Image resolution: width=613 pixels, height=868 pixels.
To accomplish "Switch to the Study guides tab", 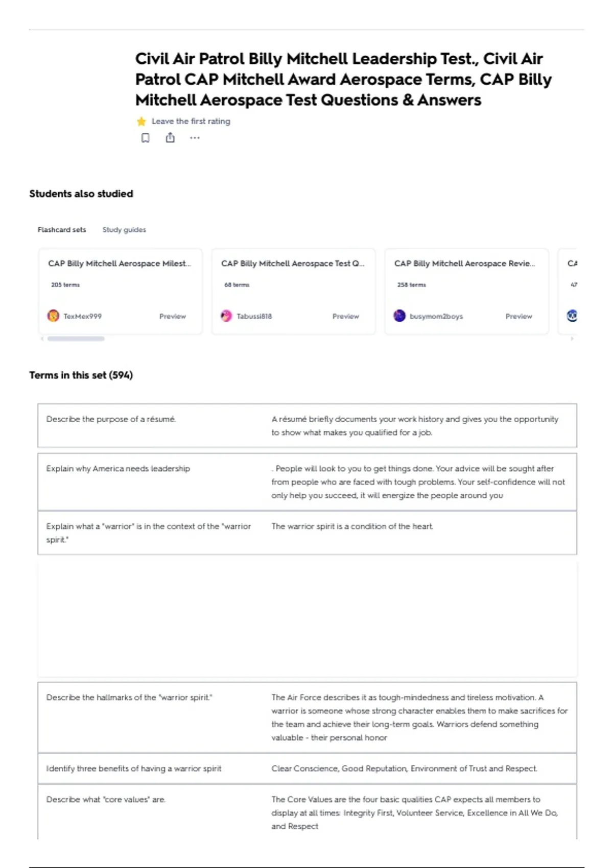I will coord(124,230).
